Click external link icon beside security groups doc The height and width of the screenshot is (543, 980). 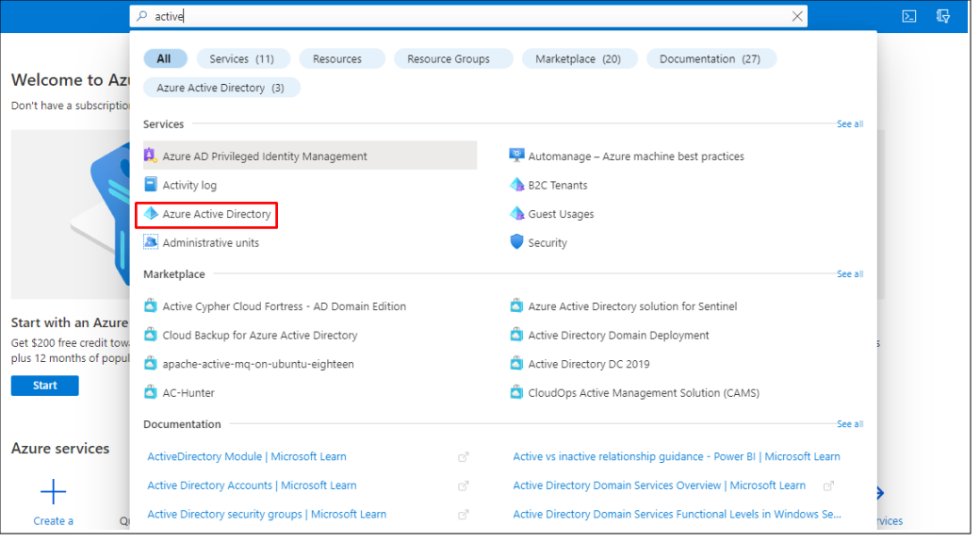[463, 515]
